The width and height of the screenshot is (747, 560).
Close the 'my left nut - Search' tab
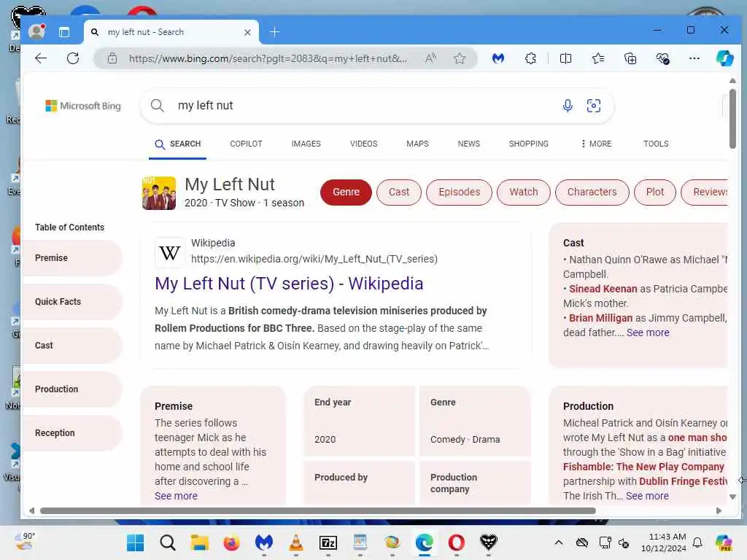[x=247, y=32]
